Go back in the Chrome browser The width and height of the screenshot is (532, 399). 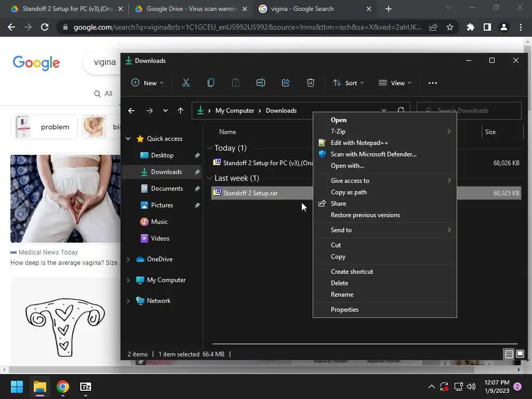(x=11, y=27)
